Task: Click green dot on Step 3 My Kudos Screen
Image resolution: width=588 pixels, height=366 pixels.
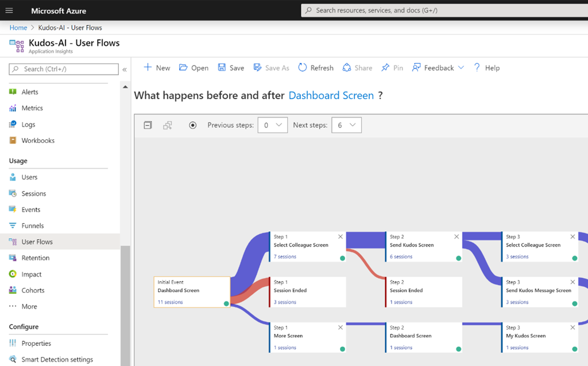Action: 574,349
